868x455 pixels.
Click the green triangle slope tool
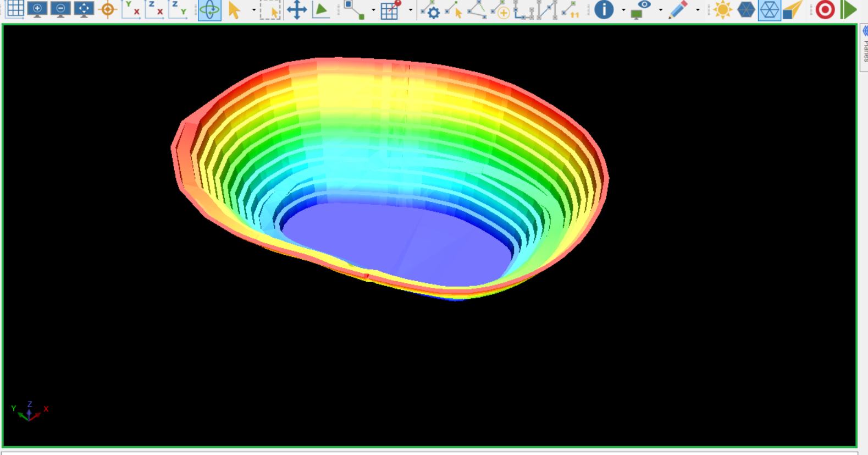tap(320, 10)
